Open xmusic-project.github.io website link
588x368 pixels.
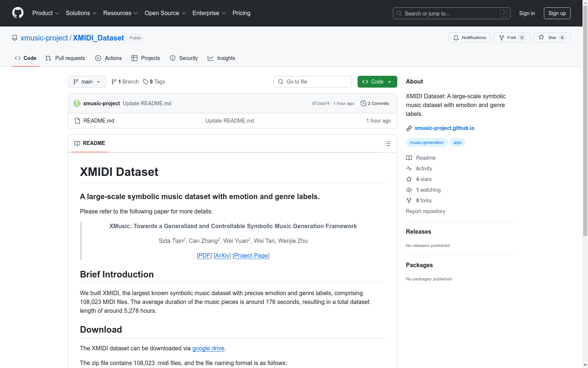(x=444, y=128)
